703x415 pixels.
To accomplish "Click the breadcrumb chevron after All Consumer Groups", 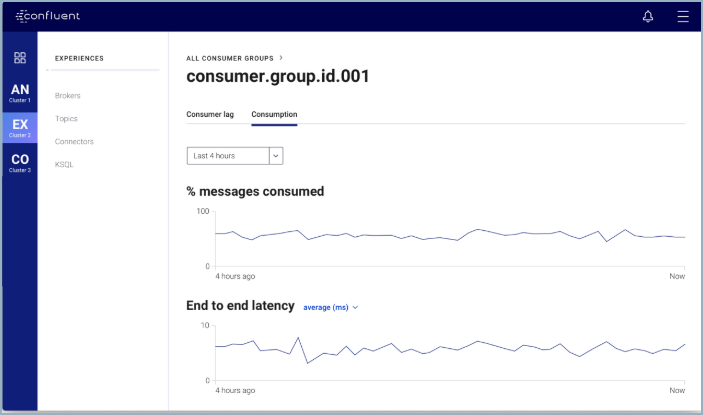I will pos(281,58).
